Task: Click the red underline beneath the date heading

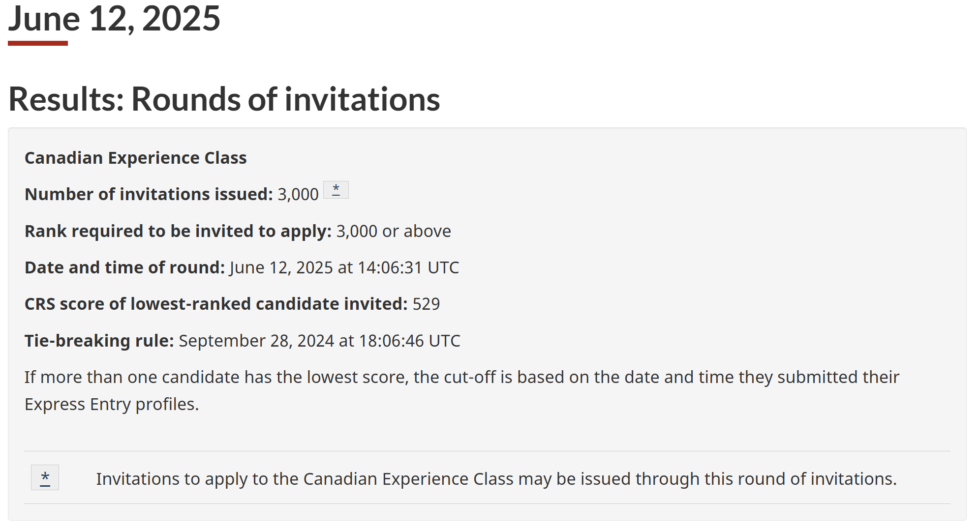Action: [38, 43]
